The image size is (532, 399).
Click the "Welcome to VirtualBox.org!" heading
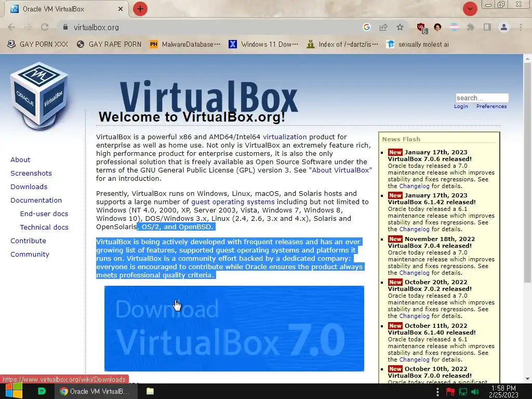[x=192, y=117]
